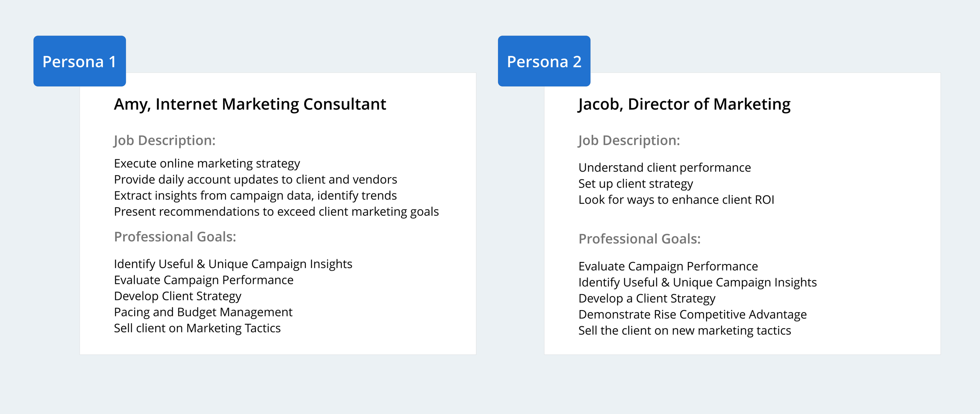The width and height of the screenshot is (980, 414).
Task: Click Present recommendations to exceed goals line
Action: [x=276, y=212]
